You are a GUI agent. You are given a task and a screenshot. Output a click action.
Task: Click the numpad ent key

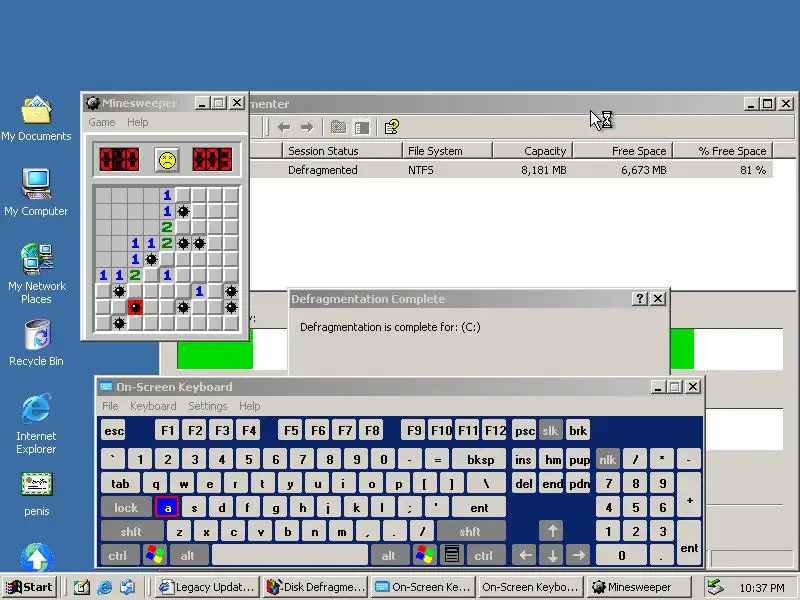point(689,543)
